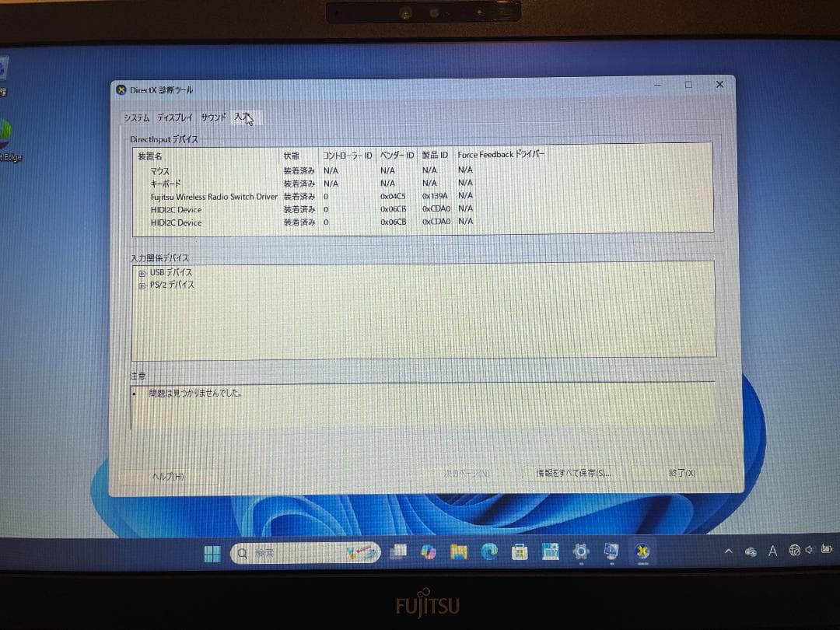Exit with the 終了(X) button
The width and height of the screenshot is (840, 630).
pyautogui.click(x=682, y=472)
